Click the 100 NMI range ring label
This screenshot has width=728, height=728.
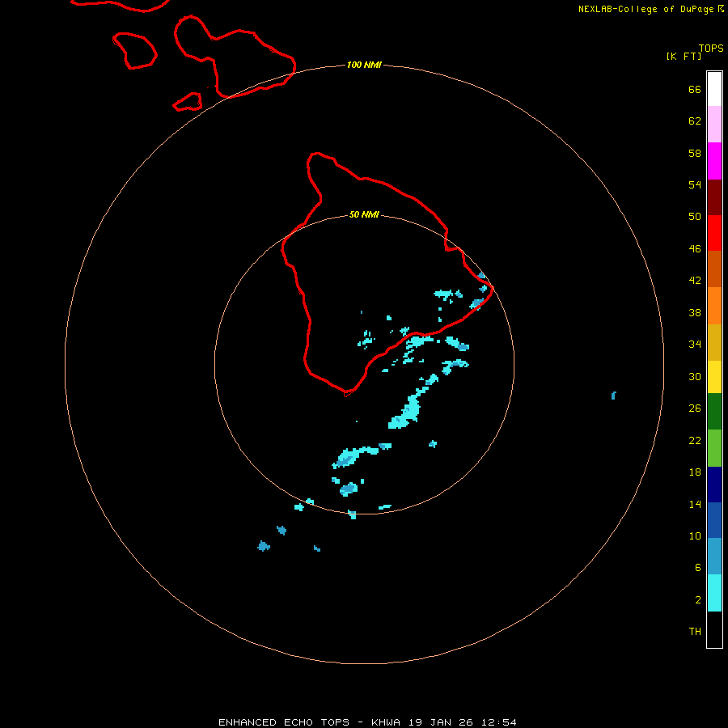coord(364,65)
